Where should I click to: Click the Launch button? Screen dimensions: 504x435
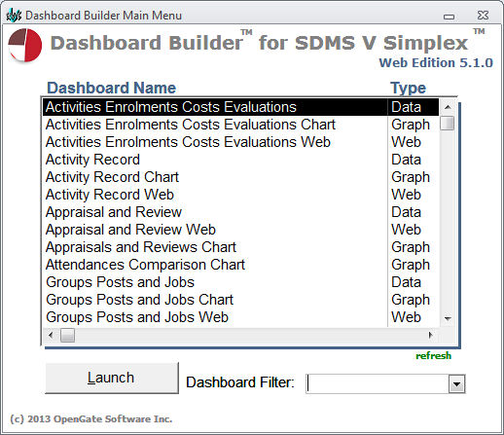point(112,378)
